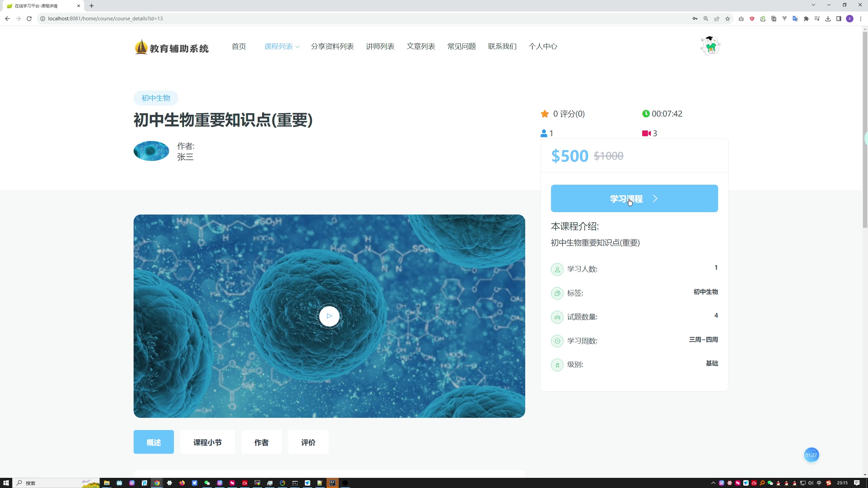Click the 学习课程 button to enroll
The image size is (868, 488).
[634, 198]
